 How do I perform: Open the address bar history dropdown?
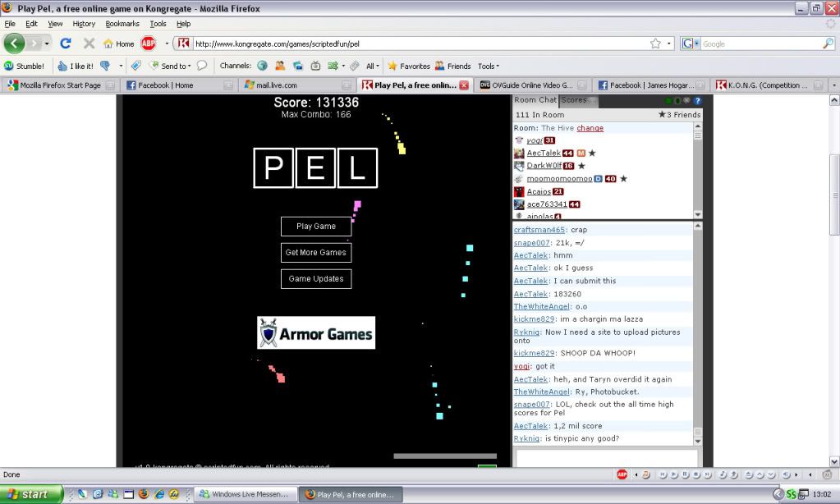click(x=668, y=44)
